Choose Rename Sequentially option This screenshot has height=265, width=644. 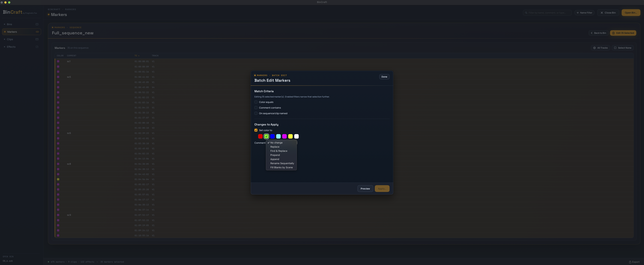(x=281, y=163)
